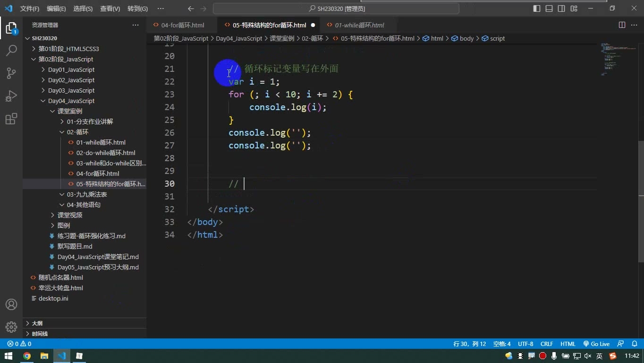Toggle the secondary side bar layout icon
644x363 pixels.
click(x=561, y=9)
